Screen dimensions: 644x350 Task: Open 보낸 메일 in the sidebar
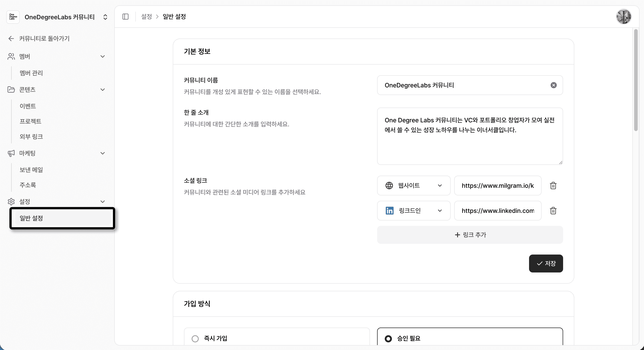(31, 170)
